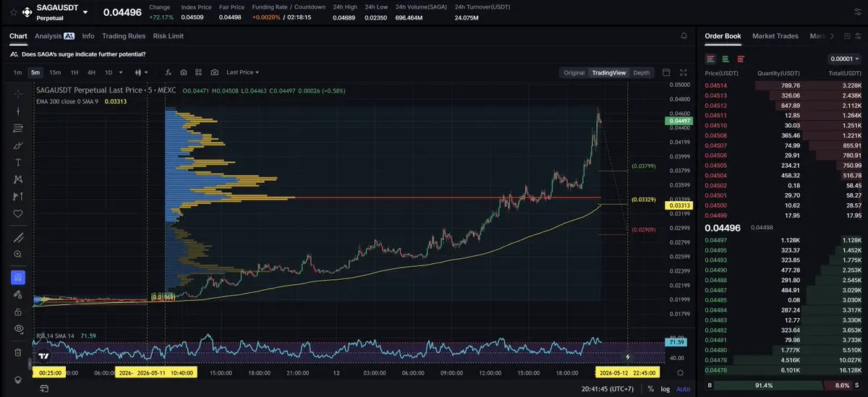Select the 1D timeframe
868x397 pixels.
(109, 72)
